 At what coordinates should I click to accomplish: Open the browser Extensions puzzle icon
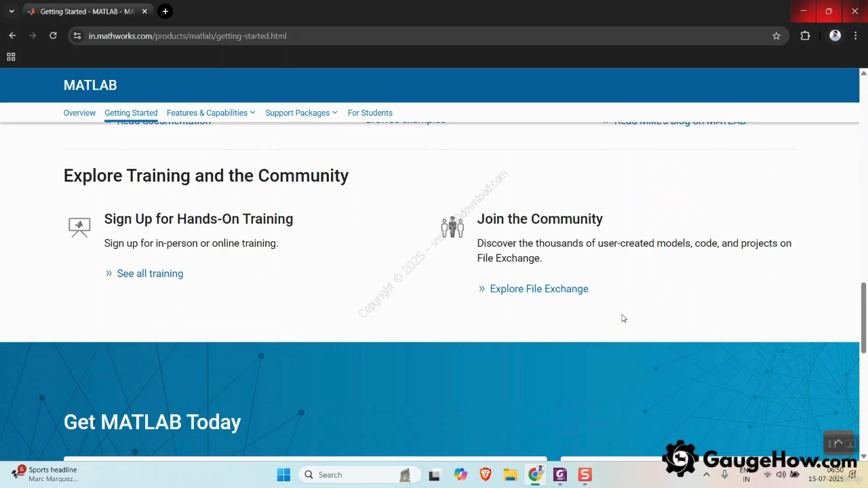(x=805, y=36)
